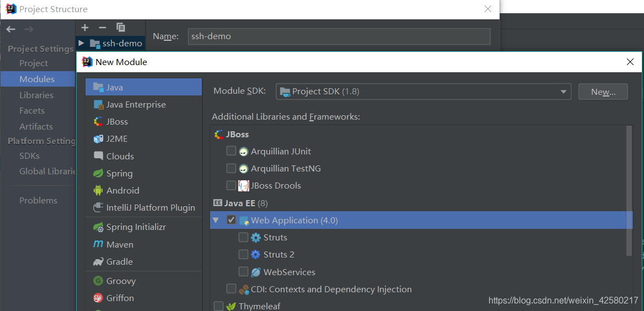Close the New Module dialog
The image size is (644, 311).
pos(630,62)
